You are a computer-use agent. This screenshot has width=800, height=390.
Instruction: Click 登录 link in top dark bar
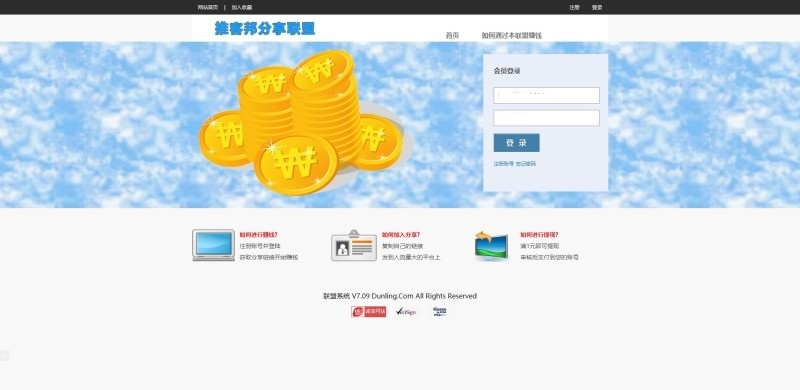pyautogui.click(x=597, y=7)
